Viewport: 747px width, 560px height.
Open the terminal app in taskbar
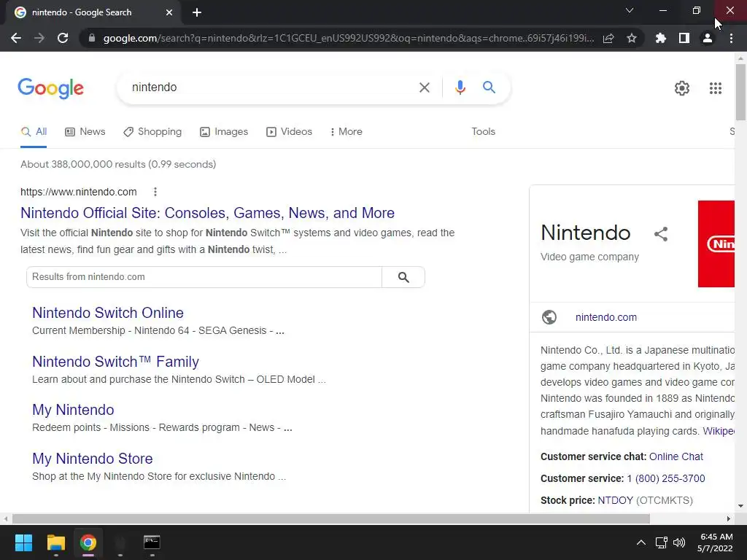coord(152,542)
